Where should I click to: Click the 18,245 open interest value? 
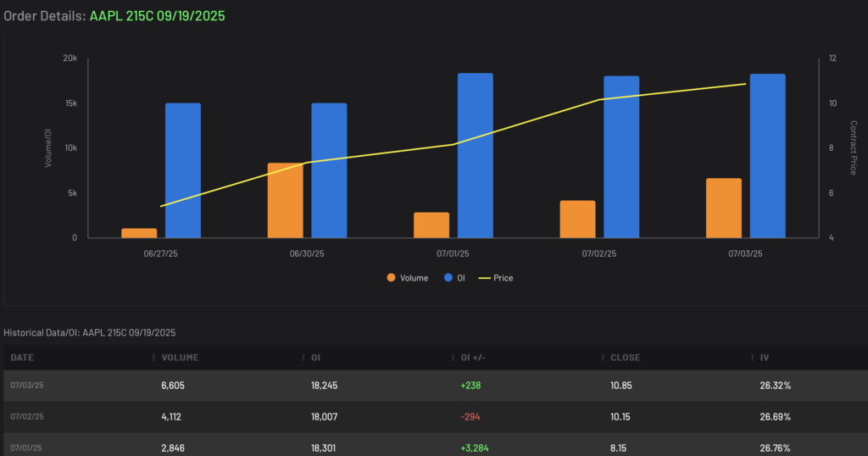coord(324,385)
